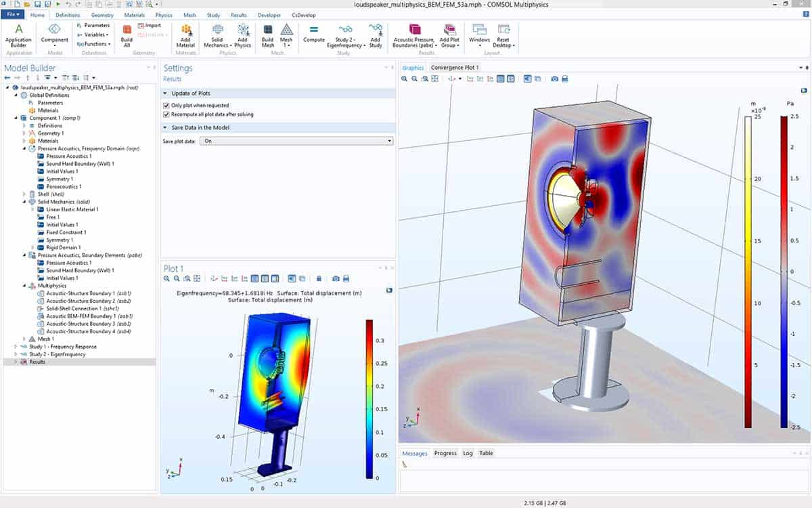Collapse the Update of Plots section
Image resolution: width=812 pixels, height=508 pixels.
(166, 93)
